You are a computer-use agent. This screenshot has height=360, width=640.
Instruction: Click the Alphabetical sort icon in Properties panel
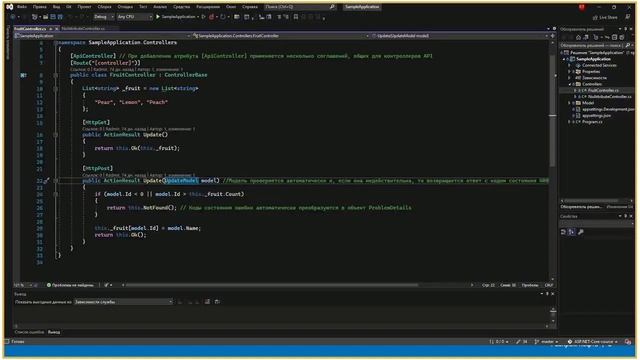[x=572, y=232]
